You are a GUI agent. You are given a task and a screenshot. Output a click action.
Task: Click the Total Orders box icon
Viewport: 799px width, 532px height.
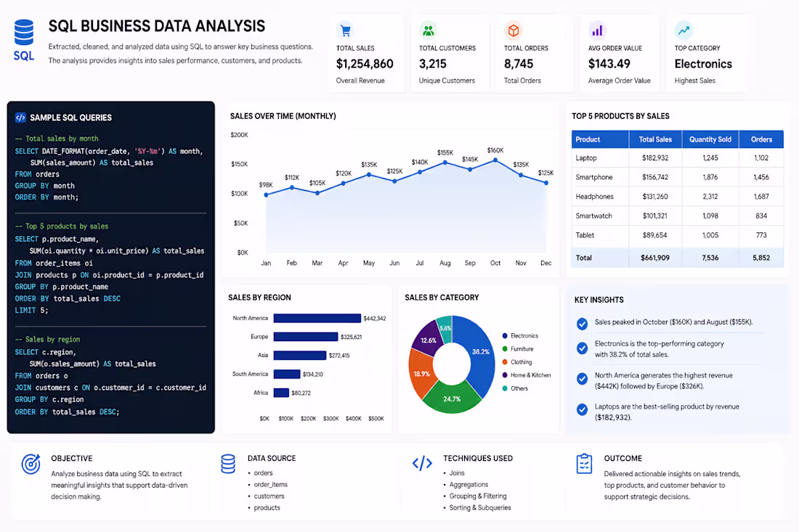pyautogui.click(x=513, y=30)
